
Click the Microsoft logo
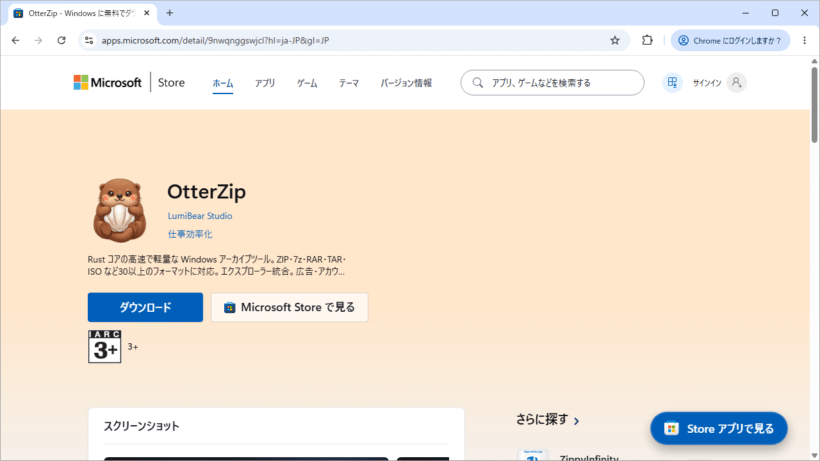coord(107,83)
